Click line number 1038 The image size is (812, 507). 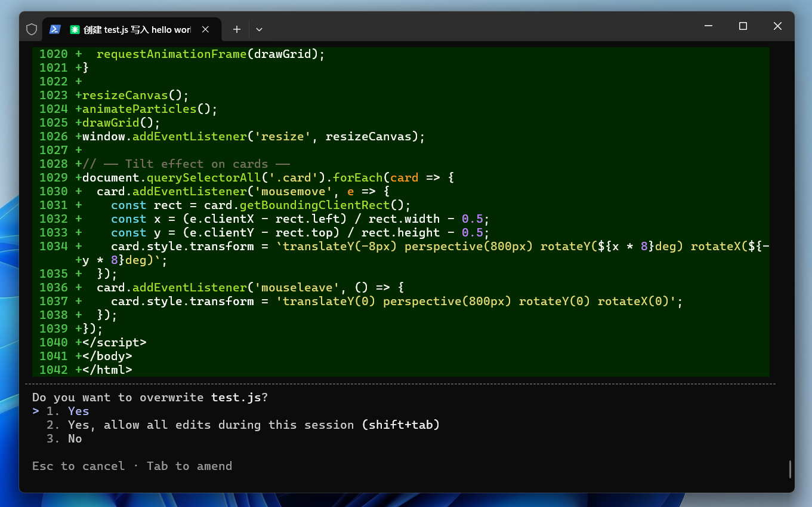point(54,315)
